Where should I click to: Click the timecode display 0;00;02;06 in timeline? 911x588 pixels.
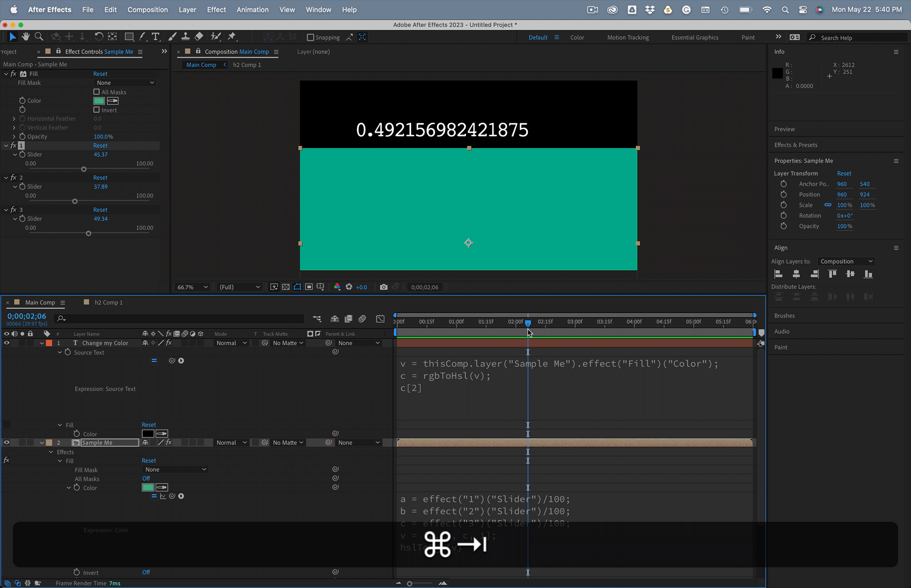(27, 316)
